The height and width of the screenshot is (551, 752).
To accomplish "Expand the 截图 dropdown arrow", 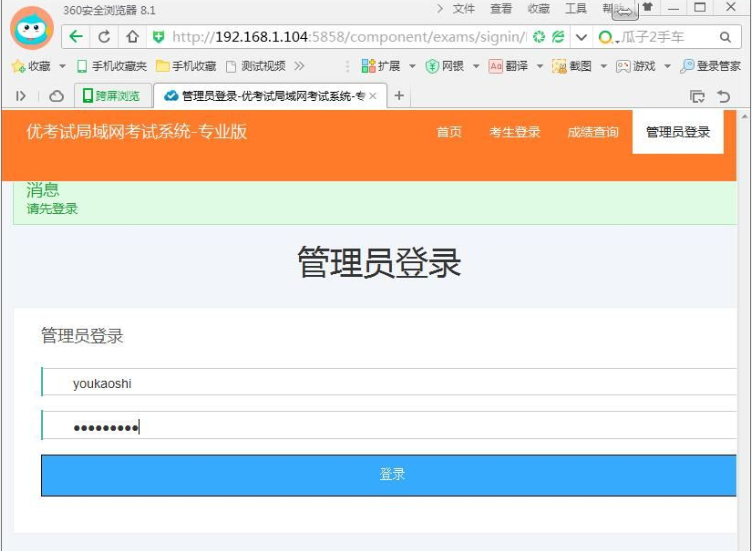I will pyautogui.click(x=603, y=66).
